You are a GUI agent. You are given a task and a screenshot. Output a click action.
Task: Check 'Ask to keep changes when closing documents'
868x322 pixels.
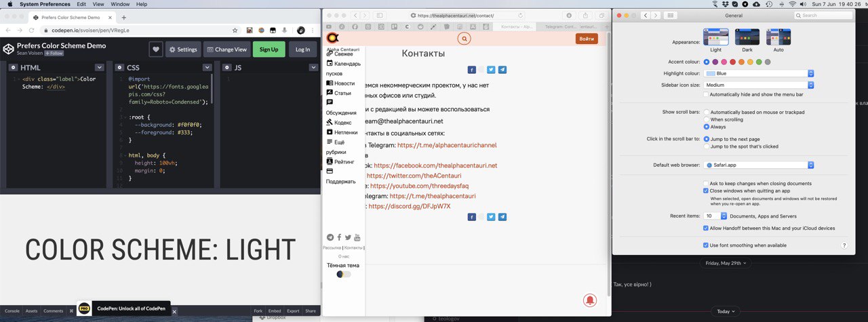706,183
